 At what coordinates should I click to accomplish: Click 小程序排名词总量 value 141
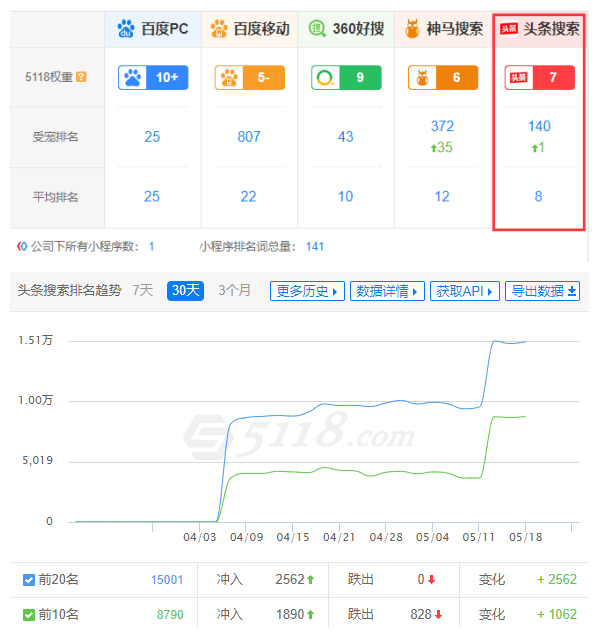tap(315, 247)
